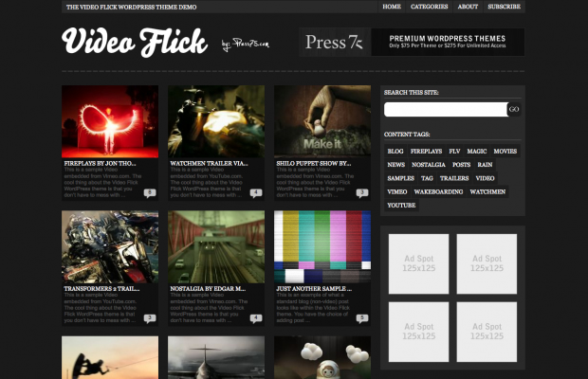Select the News content tag

pyautogui.click(x=396, y=165)
